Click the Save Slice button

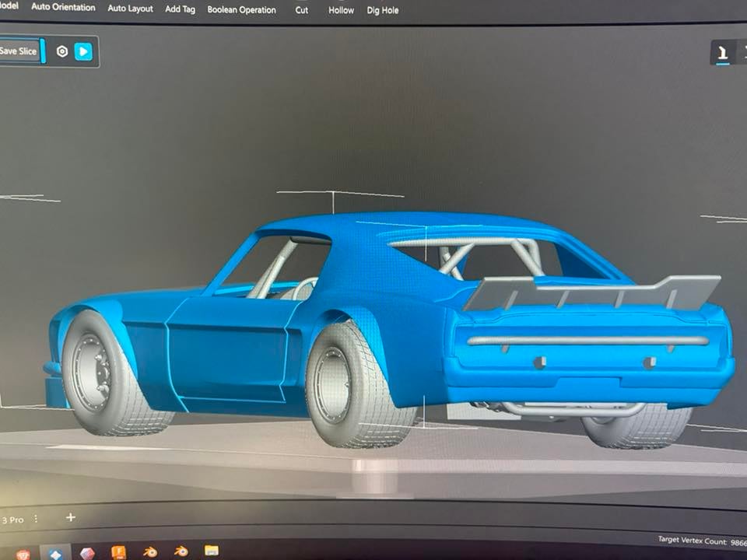click(19, 51)
